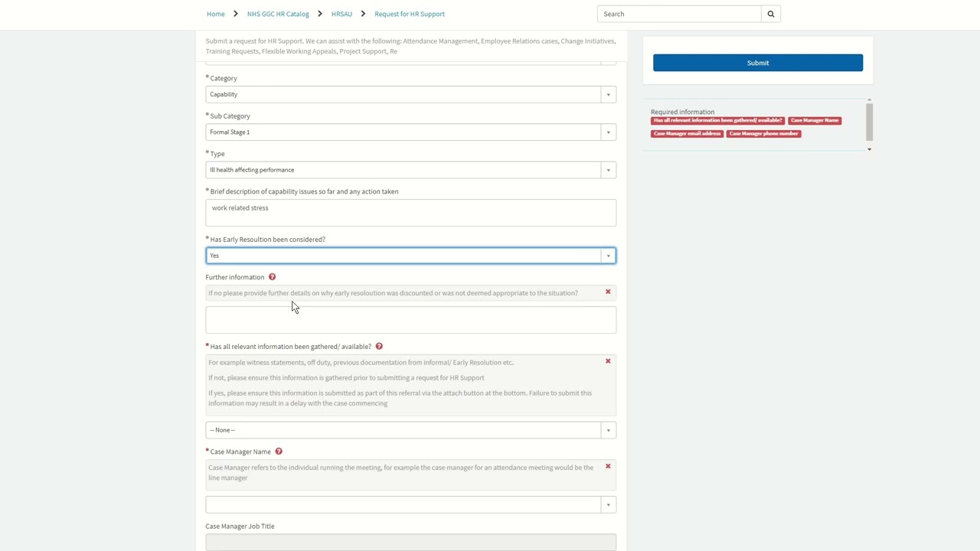Click the Required information scrollbar thumb

[x=869, y=122]
